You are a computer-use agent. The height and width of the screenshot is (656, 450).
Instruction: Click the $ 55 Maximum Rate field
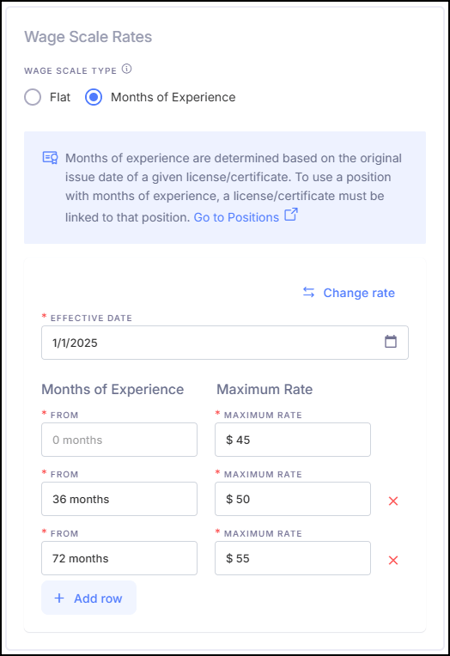coord(293,559)
